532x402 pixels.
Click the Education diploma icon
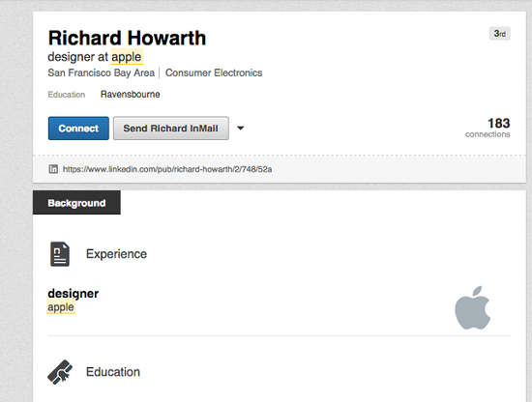coord(60,372)
